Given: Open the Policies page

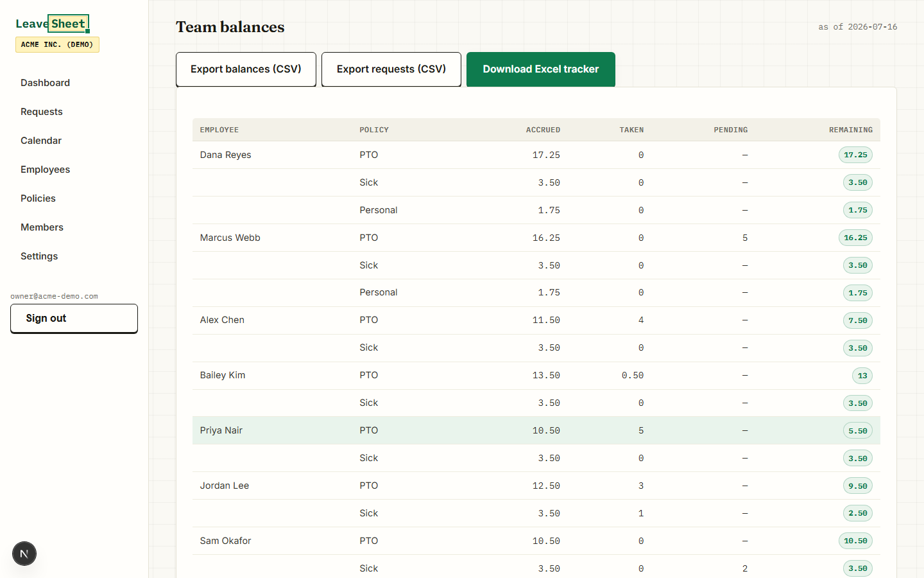Looking at the screenshot, I should (x=38, y=198).
